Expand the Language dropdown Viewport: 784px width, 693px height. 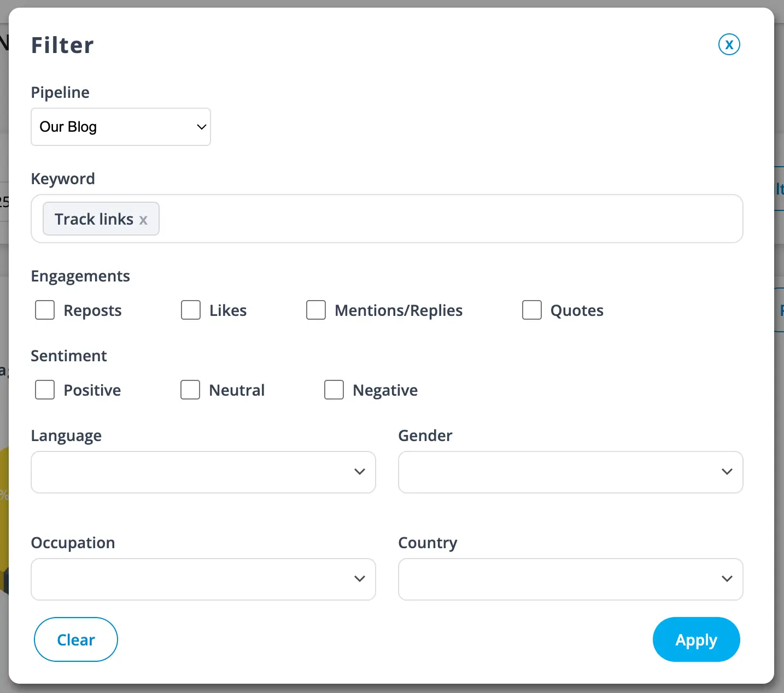point(203,472)
